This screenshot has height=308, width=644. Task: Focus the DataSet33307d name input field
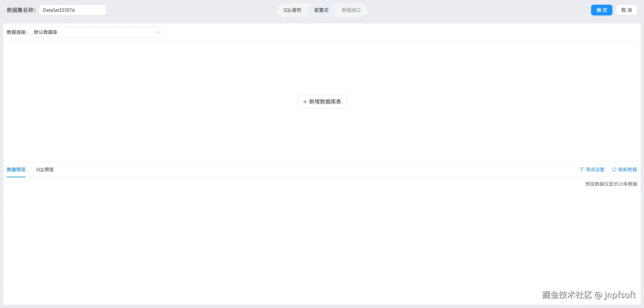coord(72,10)
